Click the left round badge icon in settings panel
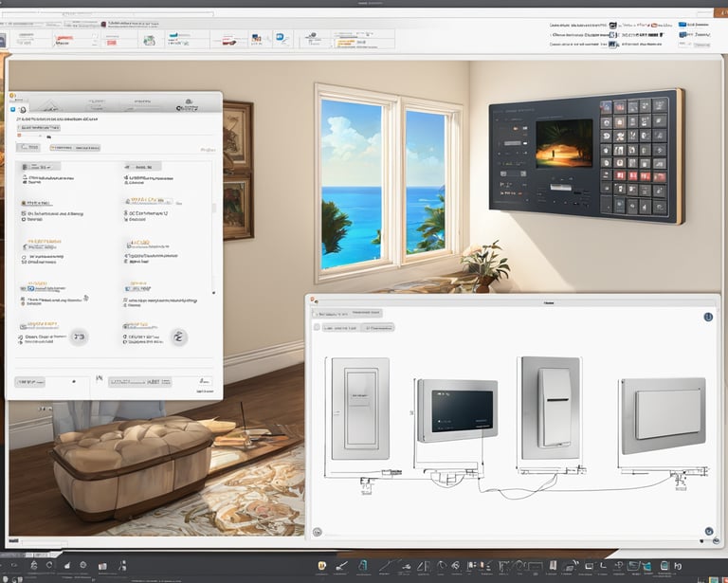Screen dimensions: 728x583 click(x=80, y=337)
